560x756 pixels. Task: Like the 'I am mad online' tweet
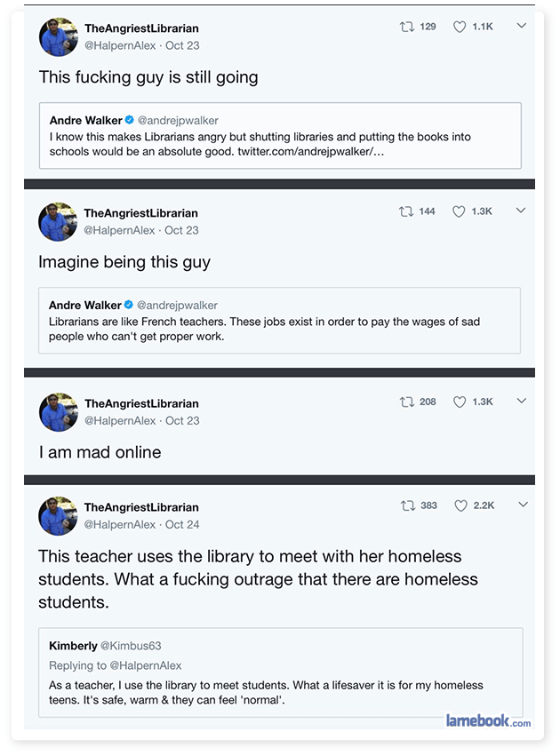[460, 402]
